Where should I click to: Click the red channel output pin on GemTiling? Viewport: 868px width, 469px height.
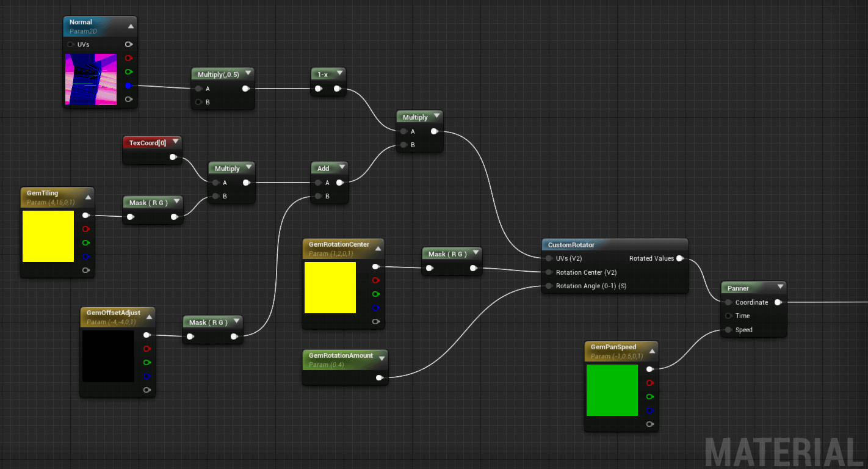(x=86, y=228)
